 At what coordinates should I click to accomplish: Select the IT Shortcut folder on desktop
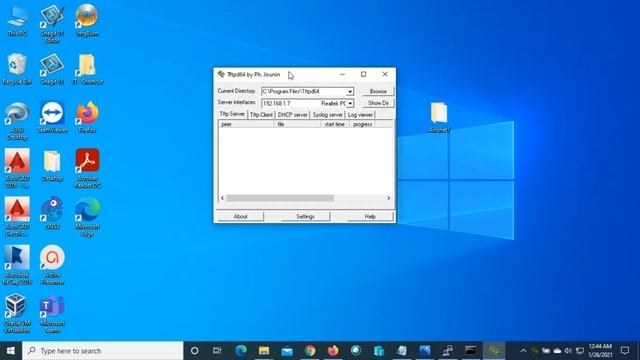coord(87,69)
